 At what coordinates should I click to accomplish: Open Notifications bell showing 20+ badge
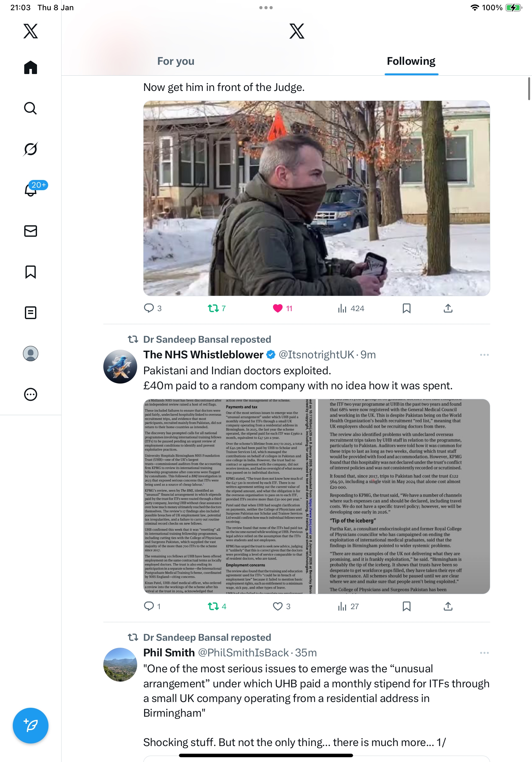point(31,190)
